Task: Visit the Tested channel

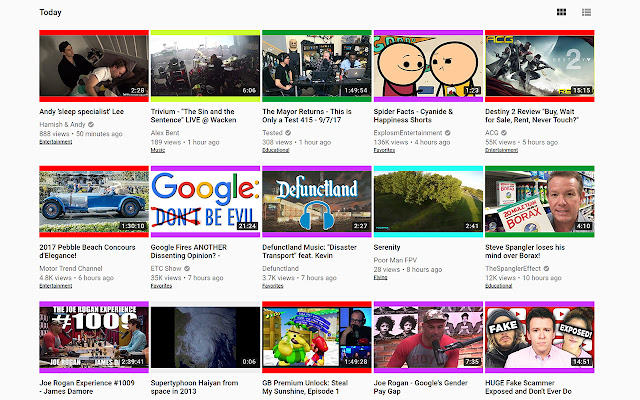Action: (272, 133)
